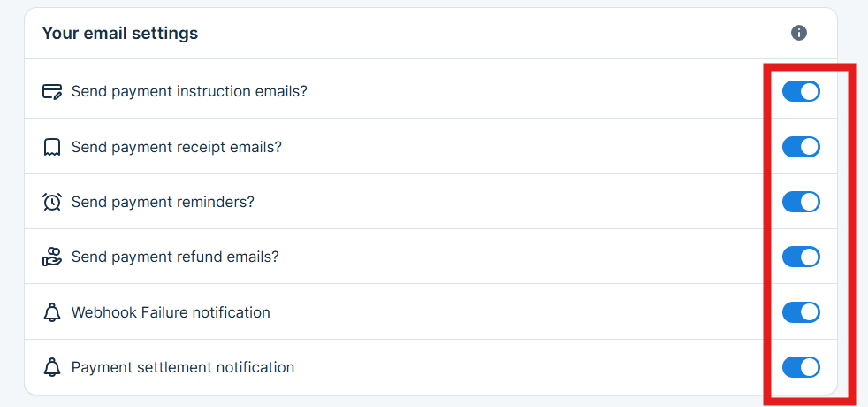Click the info icon beside email settings
The width and height of the screenshot is (868, 407).
[799, 33]
